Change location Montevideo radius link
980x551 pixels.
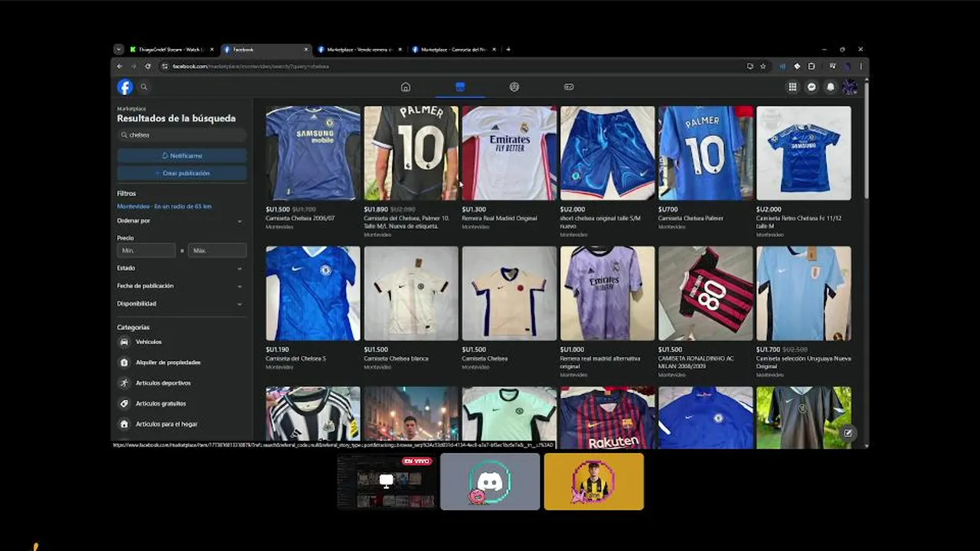tap(164, 207)
